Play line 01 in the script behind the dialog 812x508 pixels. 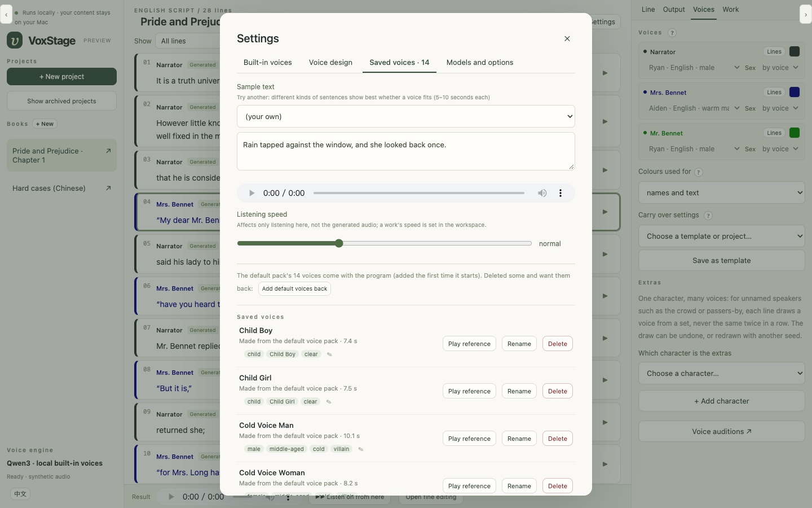(x=605, y=73)
